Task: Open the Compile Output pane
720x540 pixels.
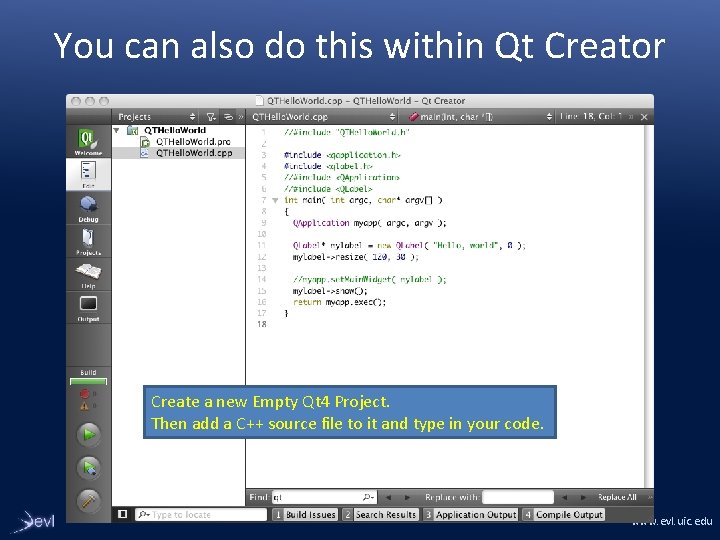Action: [563, 514]
